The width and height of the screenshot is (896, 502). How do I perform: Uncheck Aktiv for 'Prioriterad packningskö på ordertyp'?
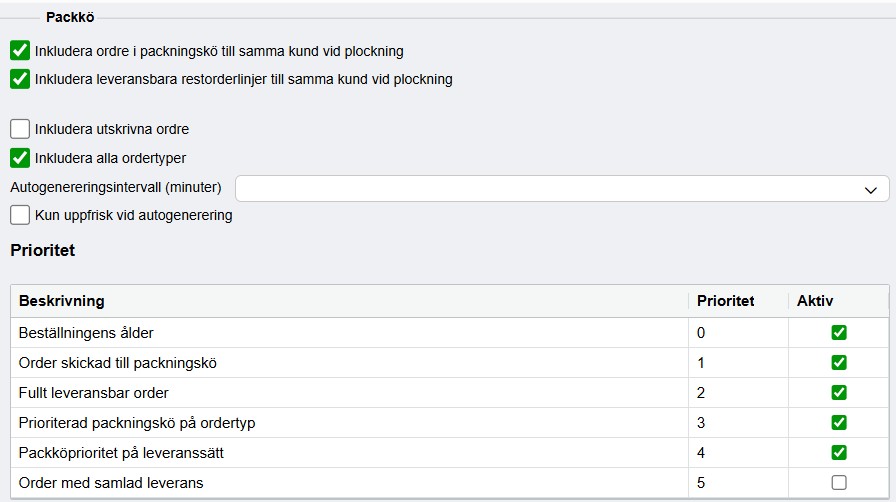click(839, 423)
